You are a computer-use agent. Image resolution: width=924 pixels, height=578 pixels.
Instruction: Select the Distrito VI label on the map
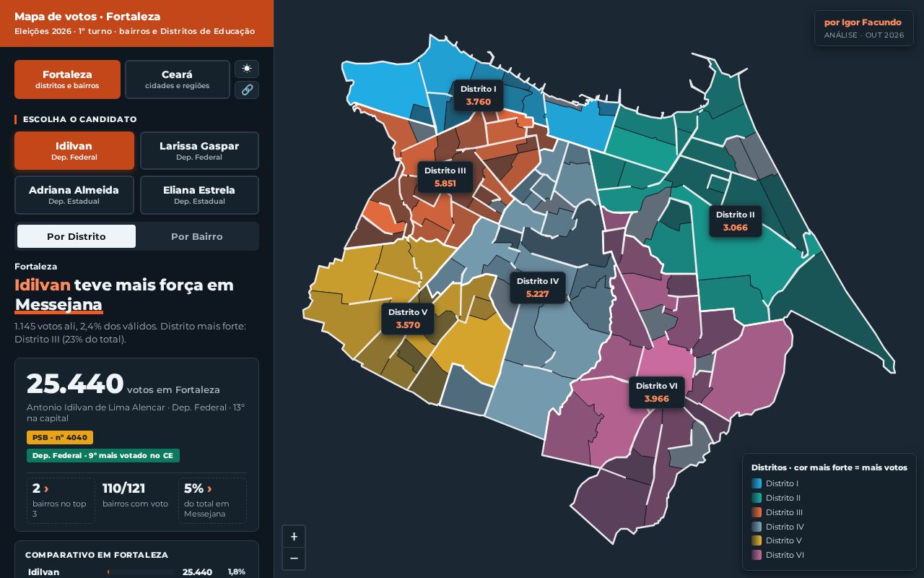pos(657,392)
